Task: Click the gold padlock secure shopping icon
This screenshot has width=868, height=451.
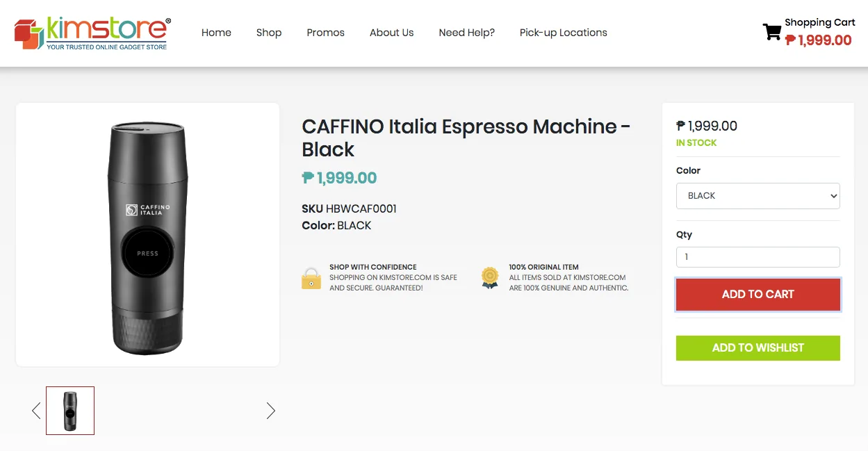Action: pos(311,278)
